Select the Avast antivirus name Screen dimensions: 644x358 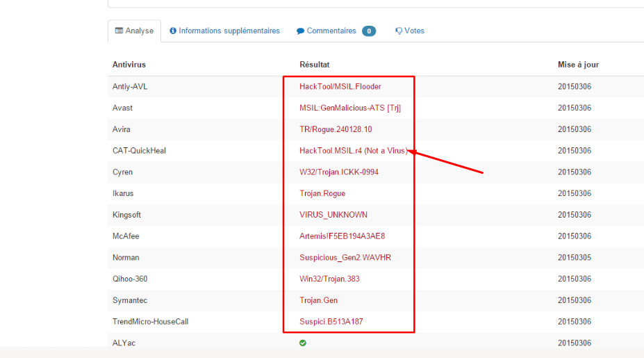coord(122,108)
